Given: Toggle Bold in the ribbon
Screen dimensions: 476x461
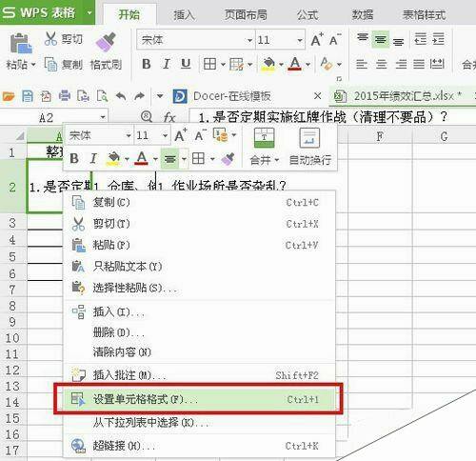Looking at the screenshot, I should coord(147,64).
